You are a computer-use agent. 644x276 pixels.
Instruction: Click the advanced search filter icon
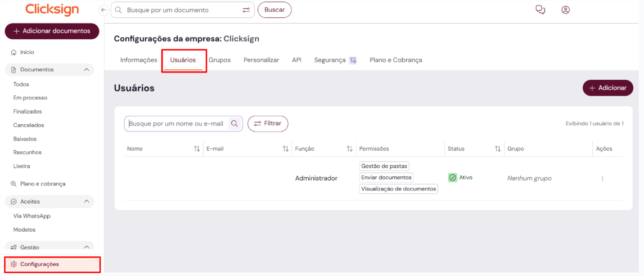246,10
